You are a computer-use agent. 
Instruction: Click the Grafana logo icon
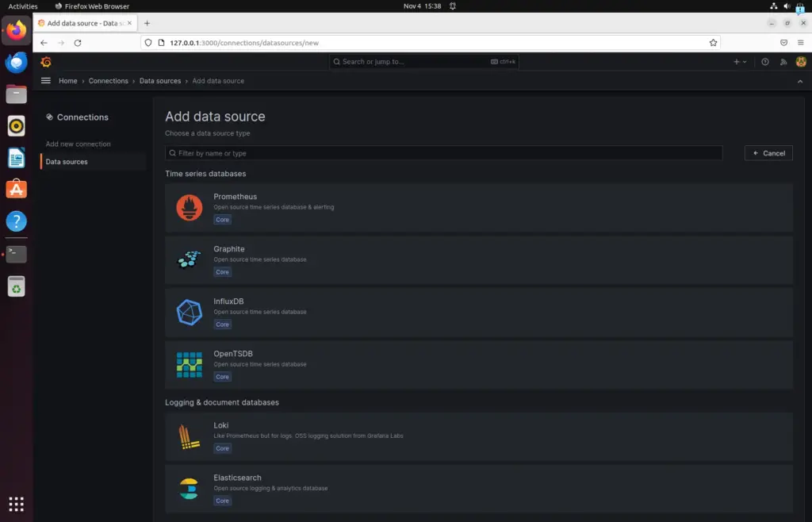pos(46,62)
